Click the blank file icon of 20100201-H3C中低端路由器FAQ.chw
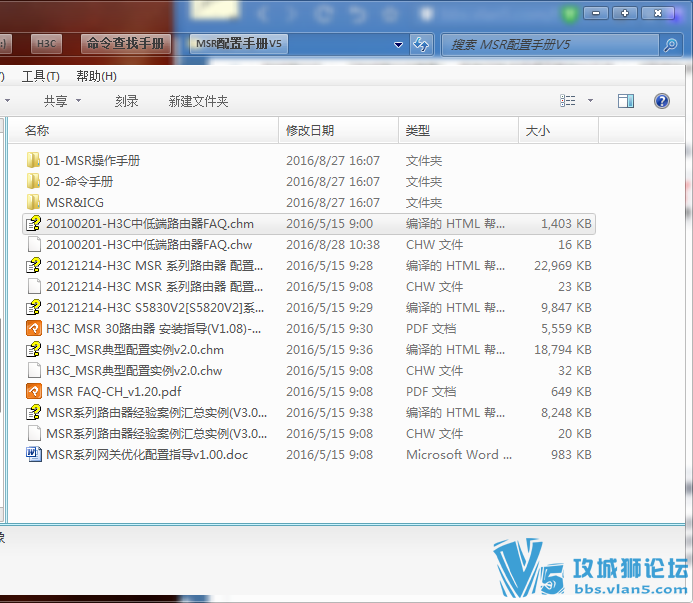Viewport: 693px width, 603px height. (34, 244)
